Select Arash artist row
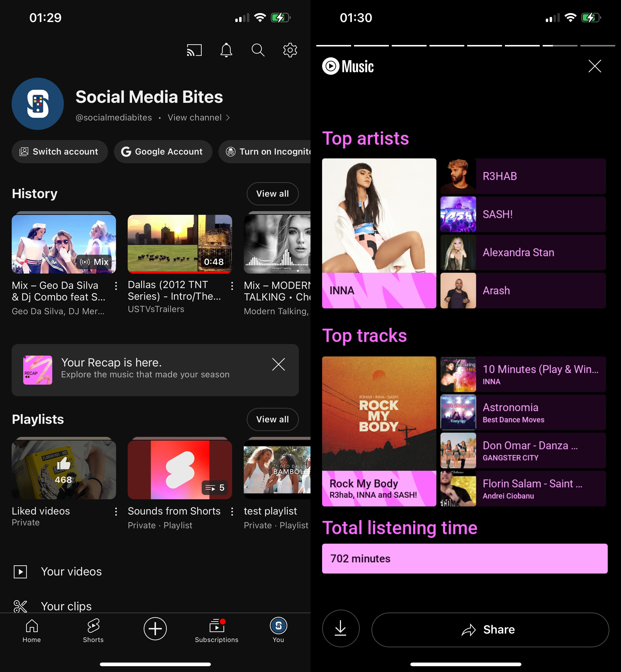Screen dimensions: 621x672 (x=523, y=291)
